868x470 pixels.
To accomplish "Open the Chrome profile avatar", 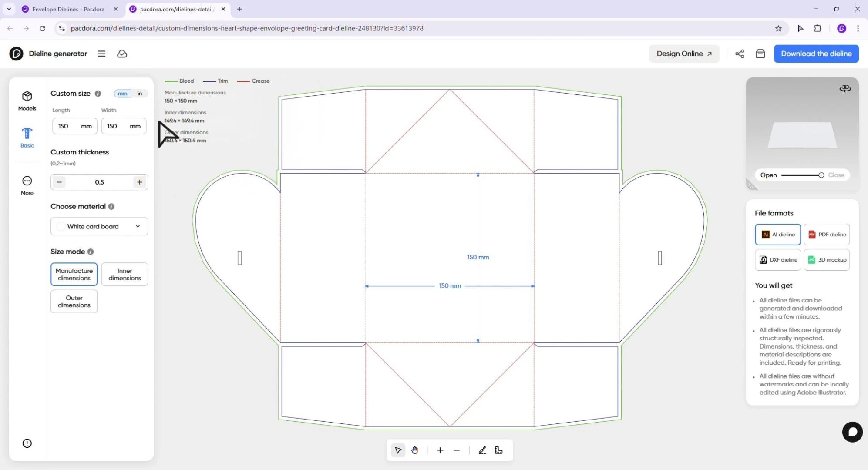I will pyautogui.click(x=842, y=28).
